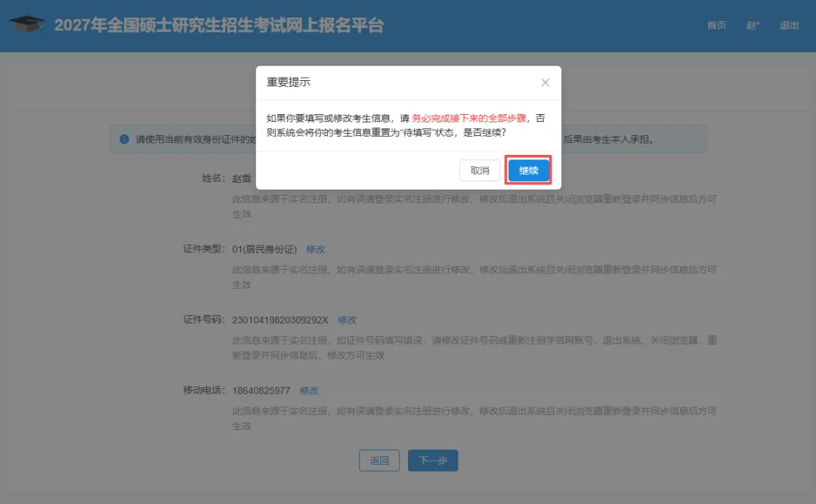
Task: Click the 下一步 button
Action: coord(433,460)
